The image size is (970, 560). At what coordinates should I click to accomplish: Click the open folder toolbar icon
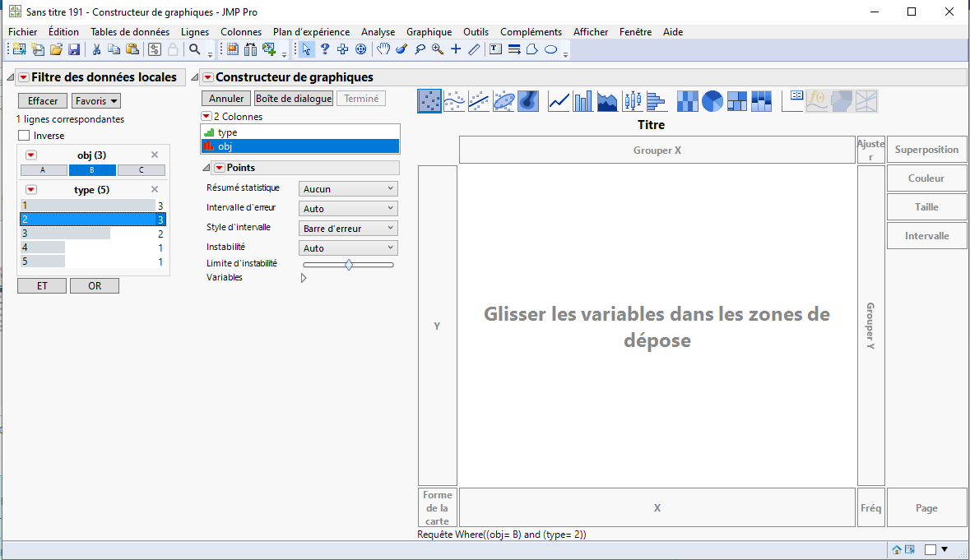[56, 49]
